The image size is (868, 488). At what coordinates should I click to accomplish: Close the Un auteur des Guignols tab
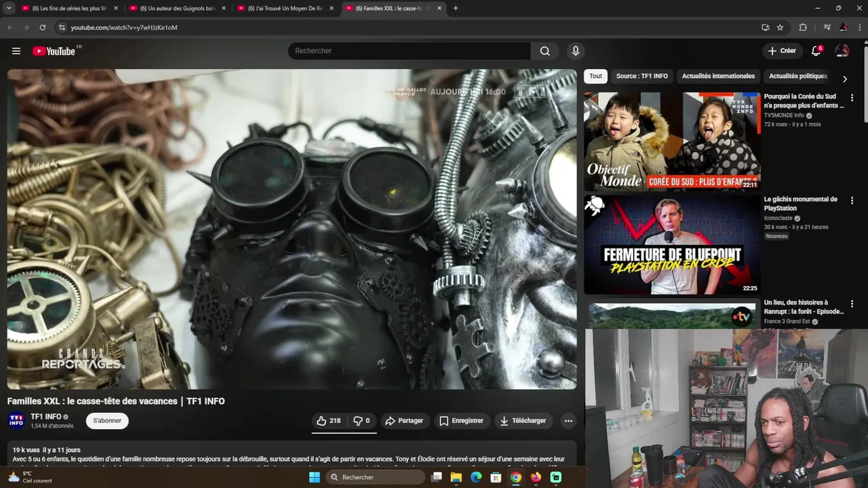(224, 8)
